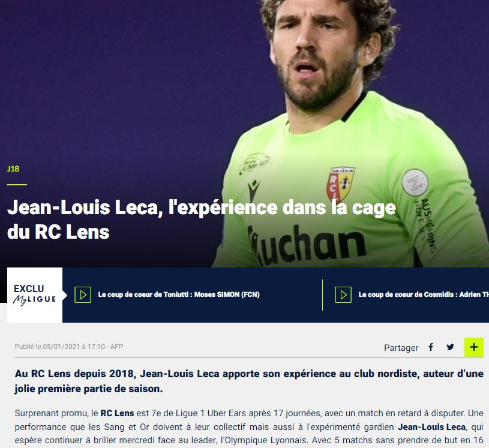Click the Ligue 1 badge on the sleeve

415,182
